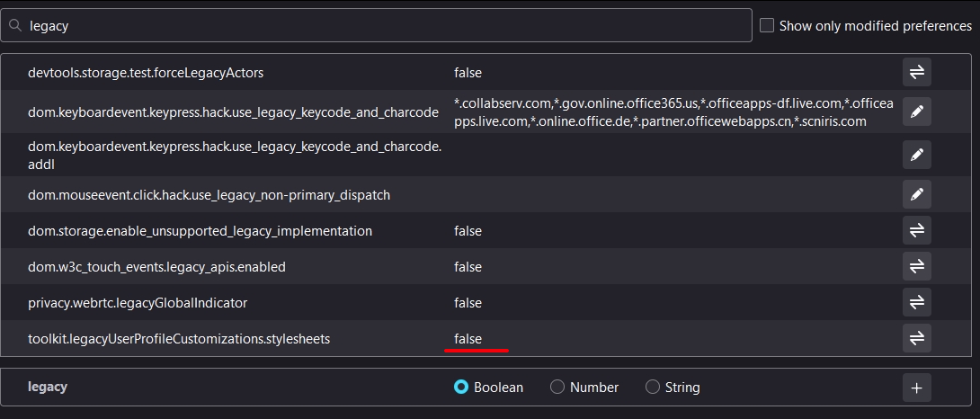This screenshot has width=980, height=419.
Task: Add new 'legacy' preference with plus button
Action: 916,388
